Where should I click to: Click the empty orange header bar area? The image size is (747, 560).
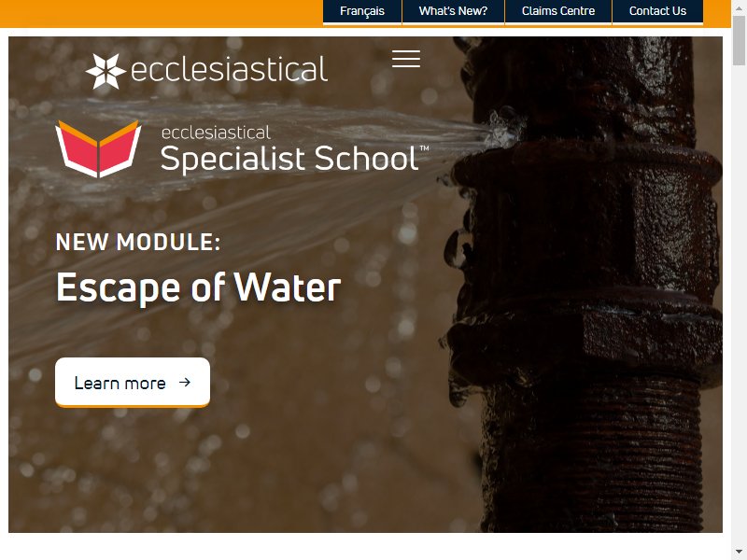click(x=161, y=12)
